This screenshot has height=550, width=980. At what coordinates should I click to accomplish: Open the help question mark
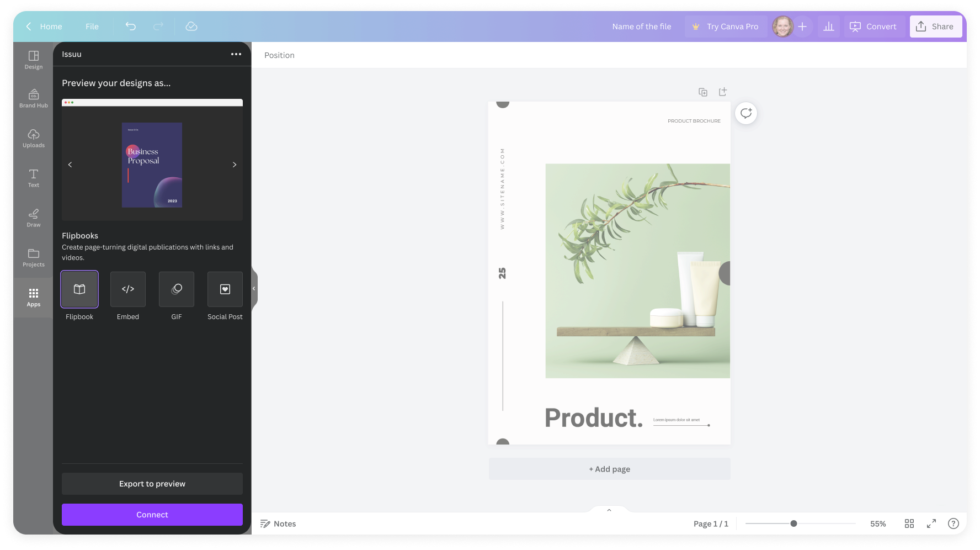954,523
